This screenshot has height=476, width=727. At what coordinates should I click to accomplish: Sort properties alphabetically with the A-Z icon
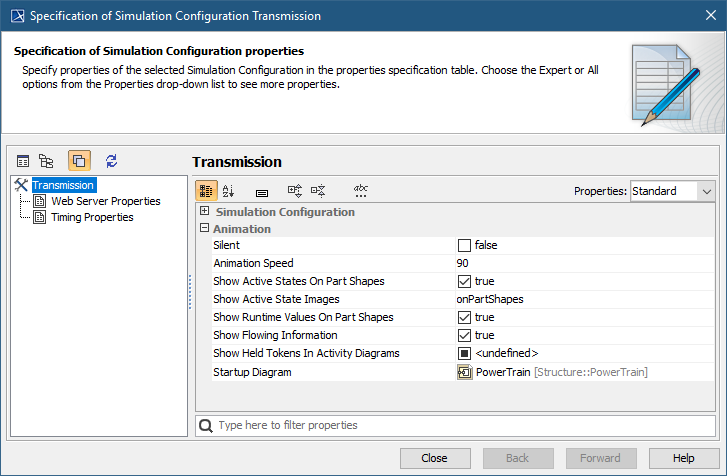tap(228, 190)
